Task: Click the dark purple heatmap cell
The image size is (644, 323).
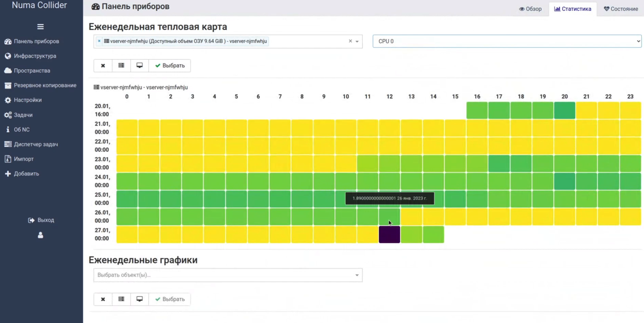Action: (x=390, y=235)
